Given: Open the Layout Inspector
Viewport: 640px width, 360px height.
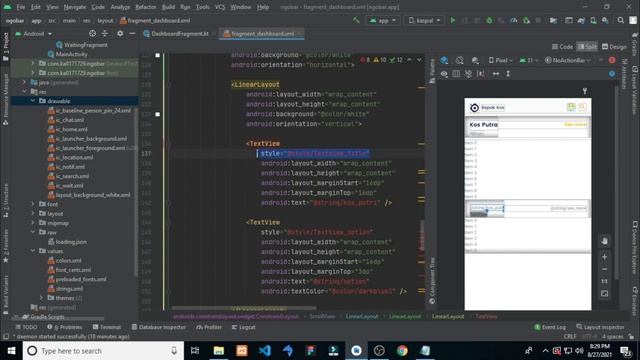Looking at the screenshot, I should click(600, 327).
